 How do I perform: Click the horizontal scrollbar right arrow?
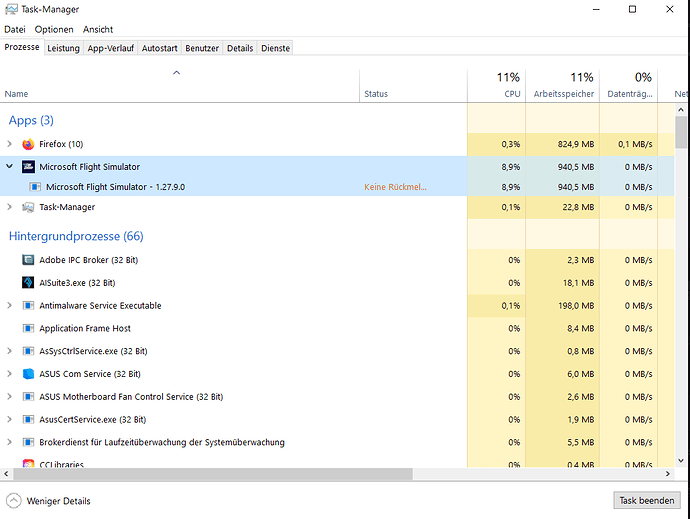point(668,474)
